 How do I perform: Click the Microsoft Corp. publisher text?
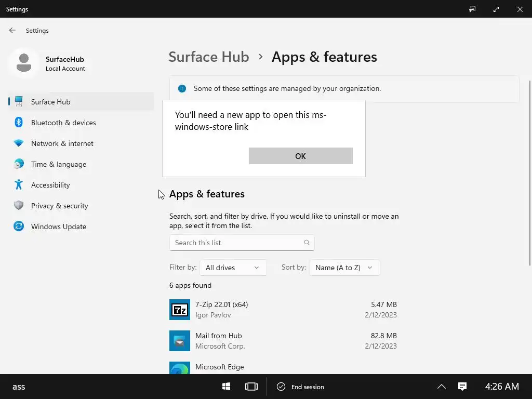220,346
